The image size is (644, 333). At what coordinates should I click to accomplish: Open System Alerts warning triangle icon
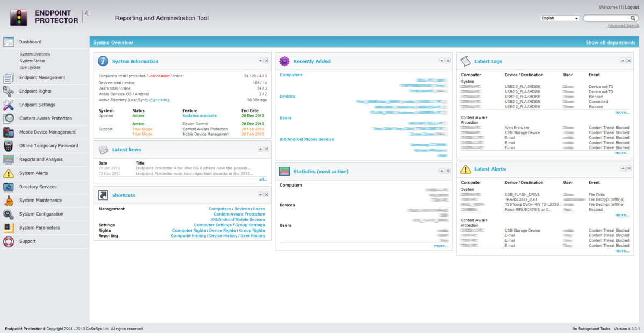pyautogui.click(x=9, y=173)
